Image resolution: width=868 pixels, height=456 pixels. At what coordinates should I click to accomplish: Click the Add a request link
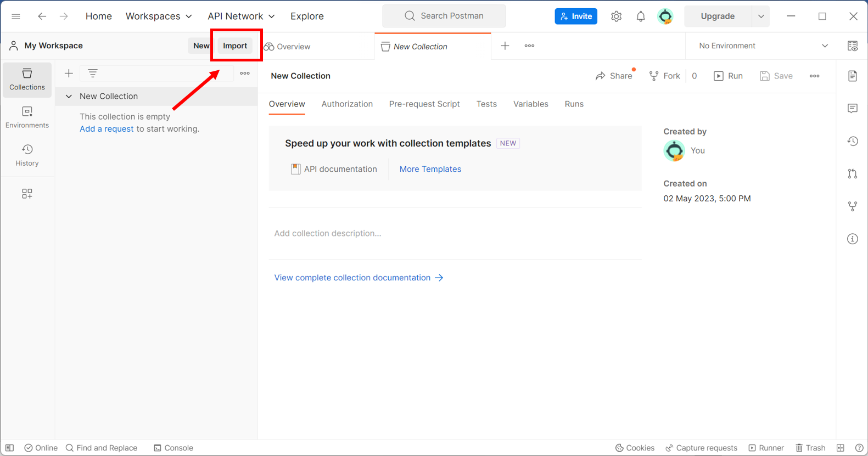[107, 129]
